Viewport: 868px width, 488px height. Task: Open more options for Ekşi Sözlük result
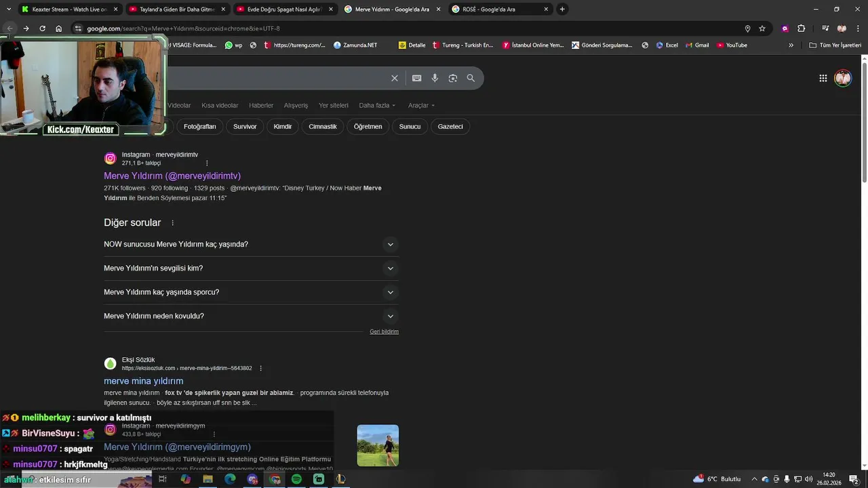[260, 368]
